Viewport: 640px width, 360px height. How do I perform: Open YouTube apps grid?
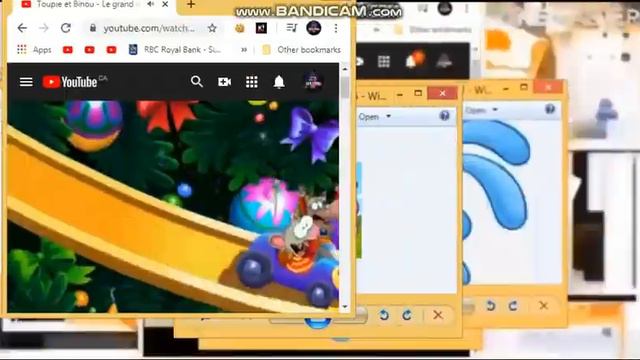[251, 82]
